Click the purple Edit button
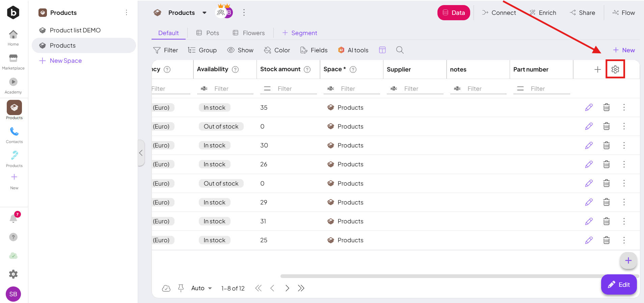The image size is (644, 303). pyautogui.click(x=619, y=284)
